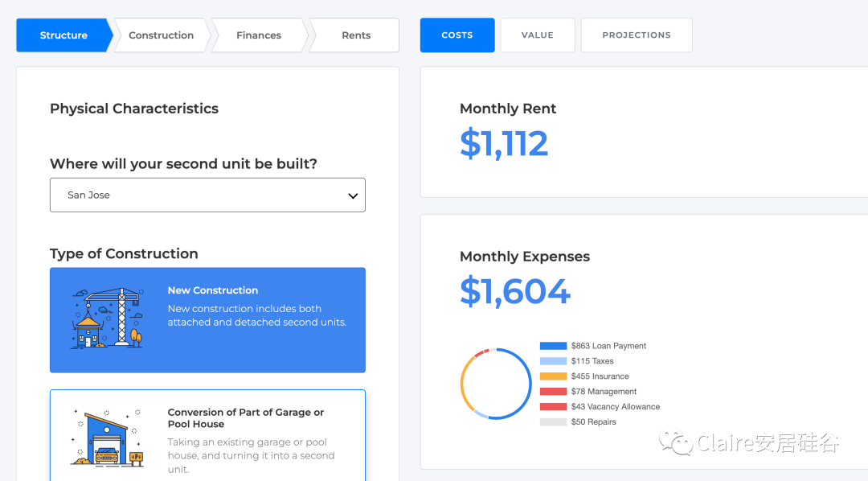Screen dimensions: 868x481
Task: Open the PROJECTIONS results tab
Action: click(x=637, y=35)
